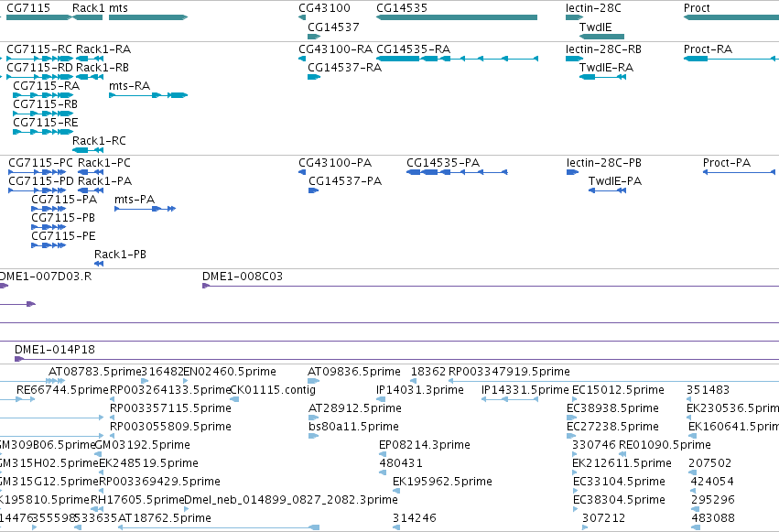Select EST EC15012.5prime
The width and height of the screenshot is (779, 532).
pos(575,399)
